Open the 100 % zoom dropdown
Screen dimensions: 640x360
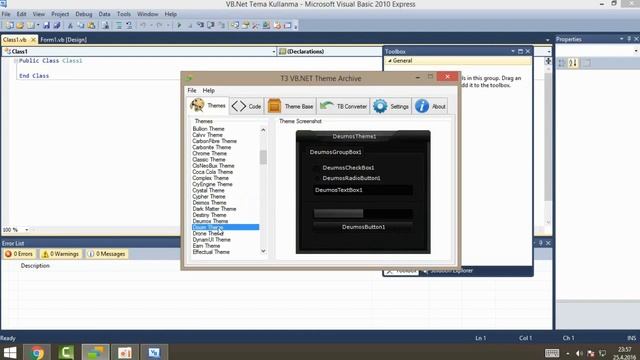27,230
